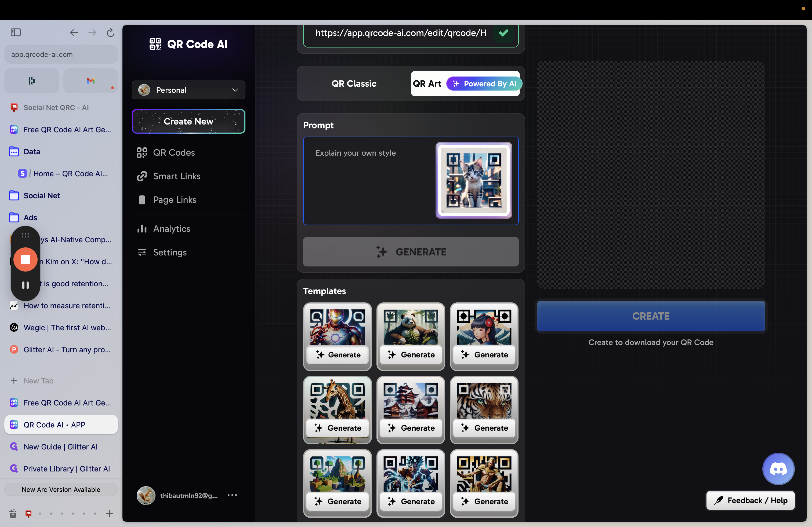Generate the anime girl template
Viewport: 812px width, 527px height.
coord(484,354)
